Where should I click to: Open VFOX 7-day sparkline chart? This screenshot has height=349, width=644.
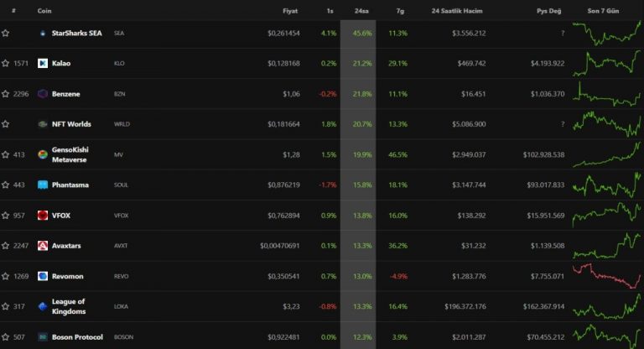tap(606, 215)
